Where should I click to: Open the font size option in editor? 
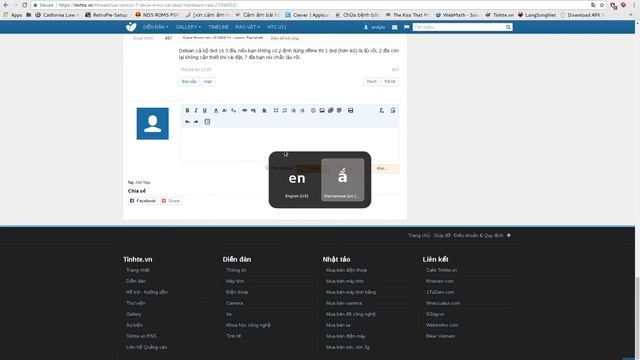[224, 110]
